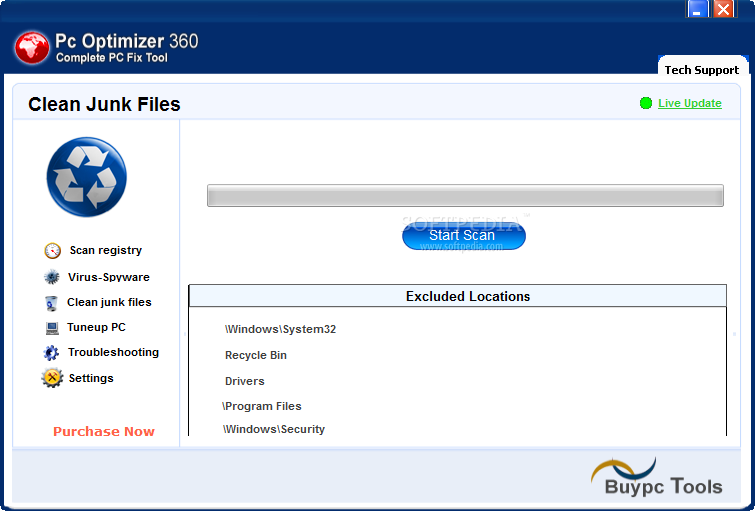Follow the Live Update link
This screenshot has height=511, width=755.
(690, 103)
